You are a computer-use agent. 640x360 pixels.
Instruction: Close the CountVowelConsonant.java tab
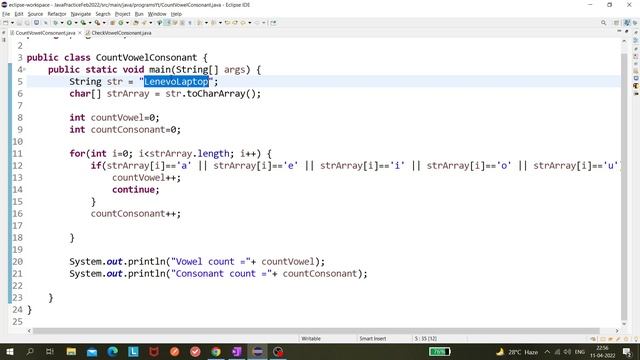click(x=80, y=33)
